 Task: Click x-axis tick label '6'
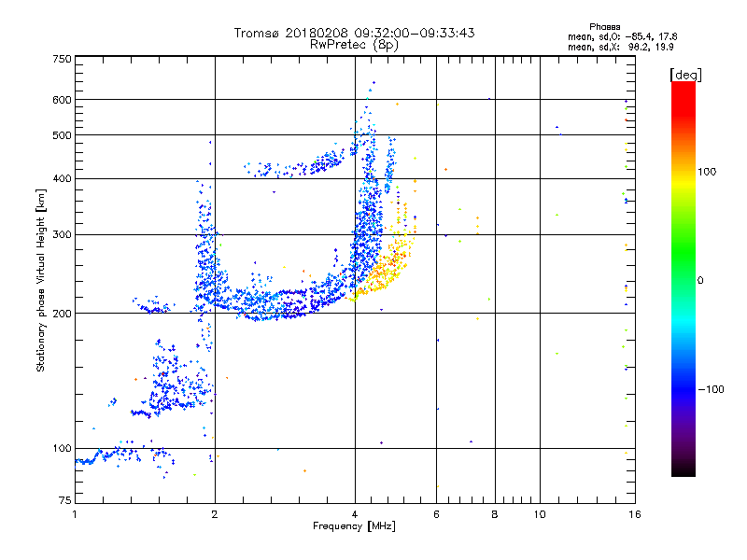tap(436, 514)
